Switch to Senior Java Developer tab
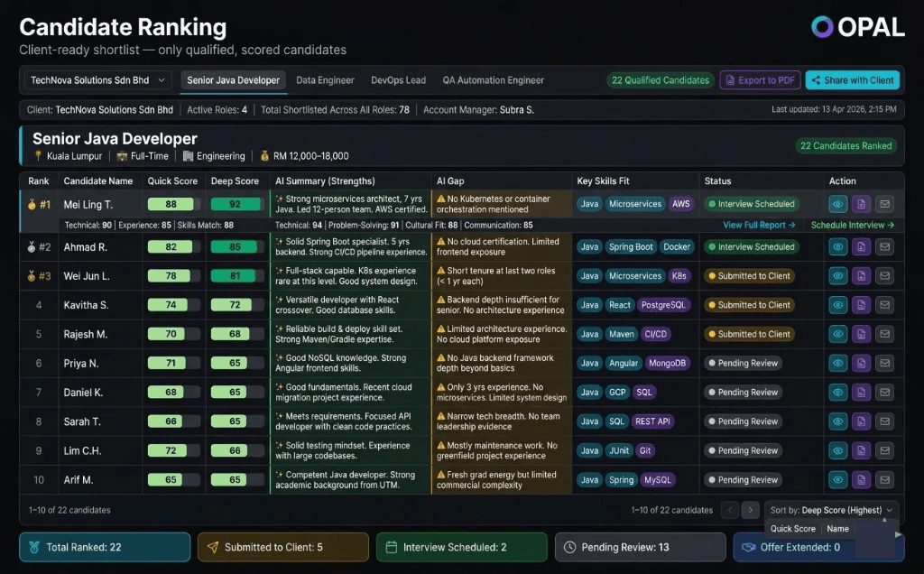924x574 pixels. point(234,80)
